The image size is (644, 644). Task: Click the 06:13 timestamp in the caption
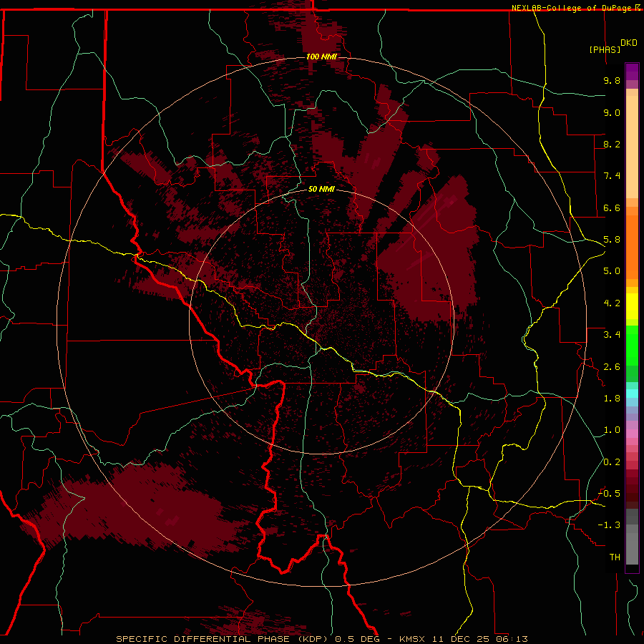pyautogui.click(x=511, y=639)
